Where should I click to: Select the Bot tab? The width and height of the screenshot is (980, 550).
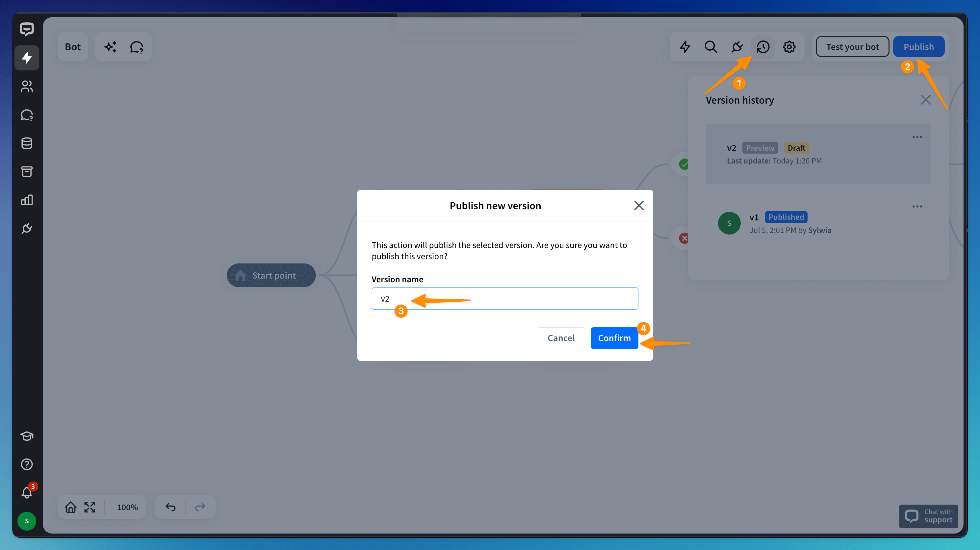(x=73, y=47)
